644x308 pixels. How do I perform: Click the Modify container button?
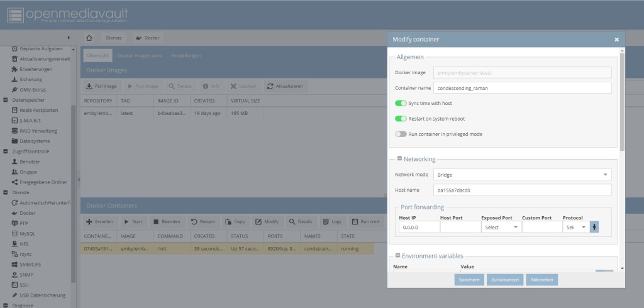pos(267,221)
